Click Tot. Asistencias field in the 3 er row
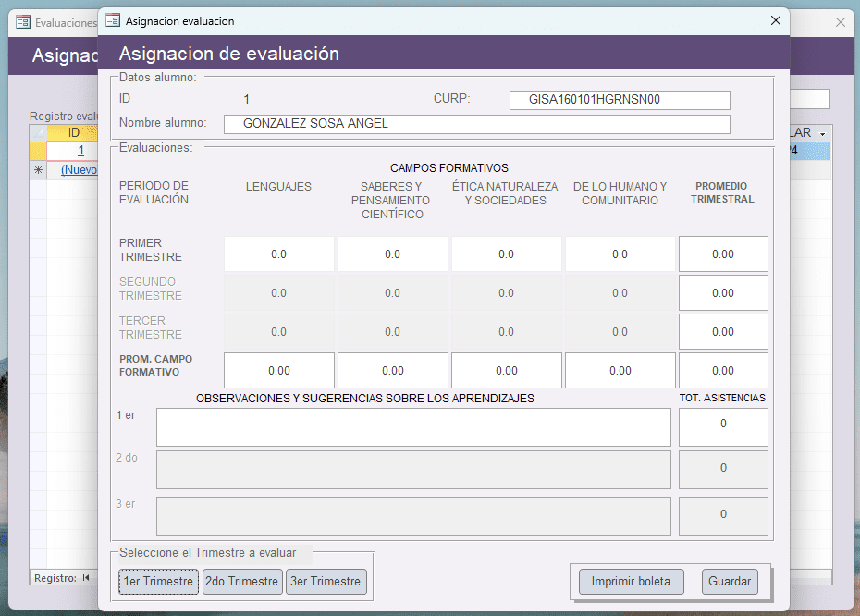860x616 pixels. click(x=723, y=515)
